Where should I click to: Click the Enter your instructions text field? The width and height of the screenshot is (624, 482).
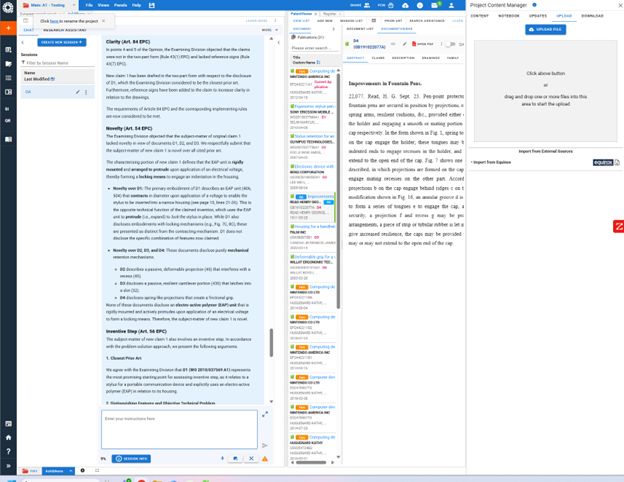pyautogui.click(x=178, y=428)
